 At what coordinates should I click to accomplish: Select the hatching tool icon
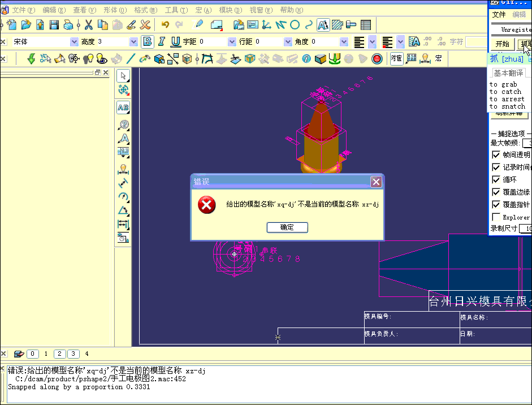click(x=338, y=25)
